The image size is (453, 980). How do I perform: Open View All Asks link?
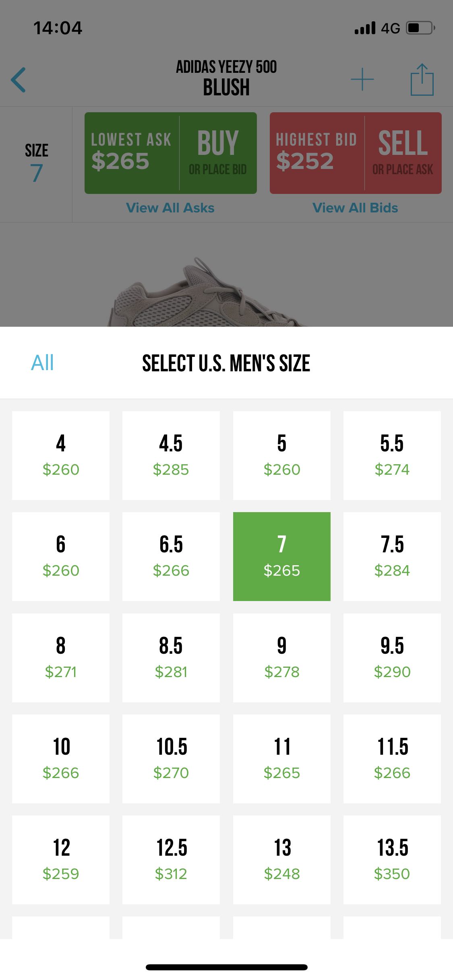[170, 208]
